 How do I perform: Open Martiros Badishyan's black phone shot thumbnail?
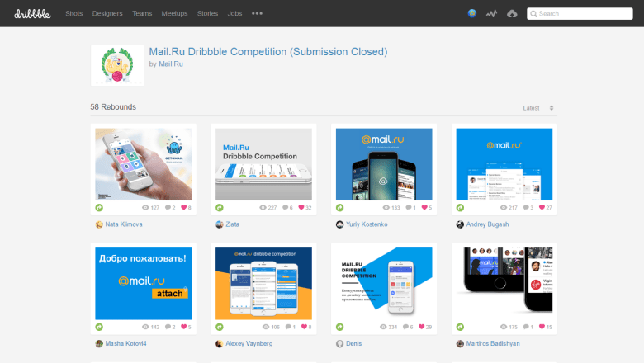click(504, 284)
